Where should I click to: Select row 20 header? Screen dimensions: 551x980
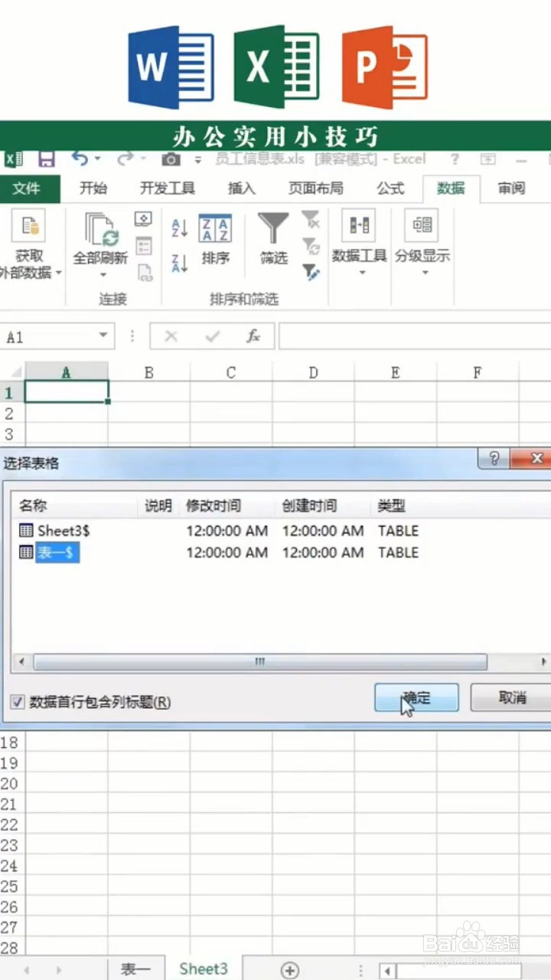click(11, 783)
